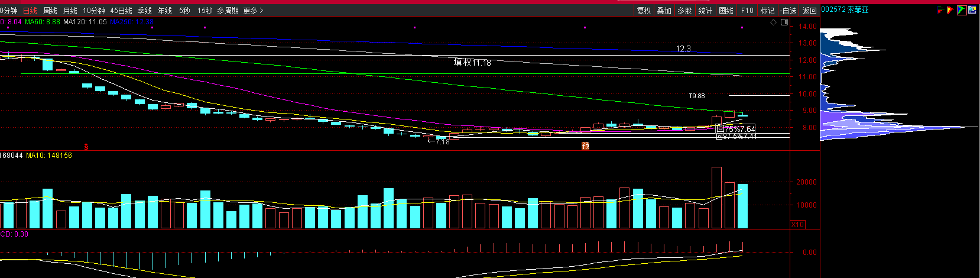Open F10 company info
Screen dimensions: 980x278
pyautogui.click(x=747, y=11)
